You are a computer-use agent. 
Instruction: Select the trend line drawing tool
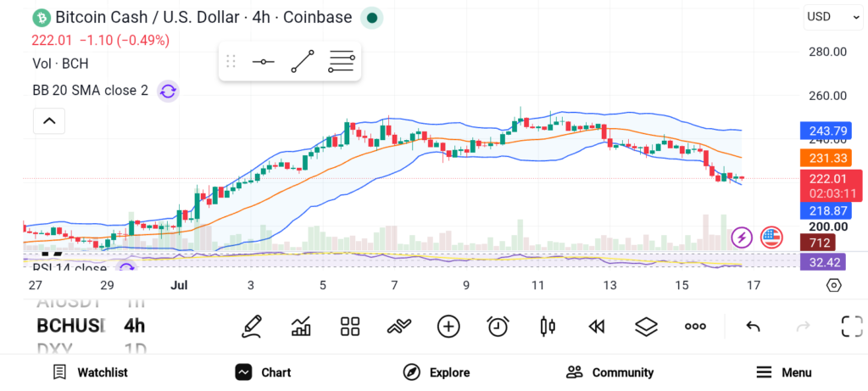pos(303,61)
